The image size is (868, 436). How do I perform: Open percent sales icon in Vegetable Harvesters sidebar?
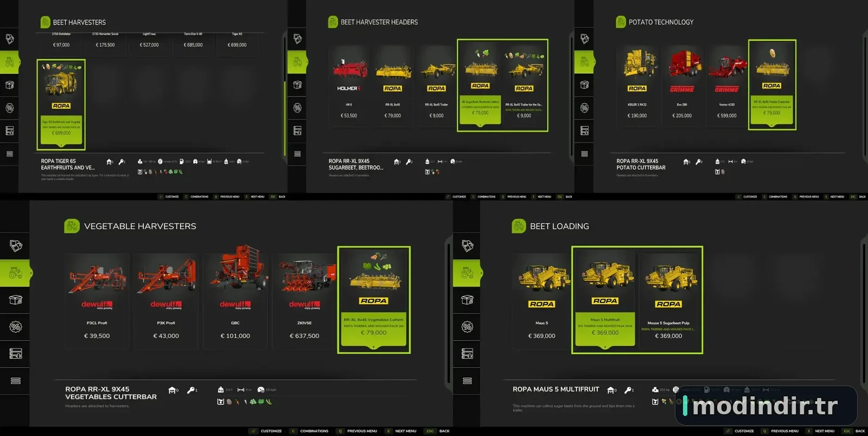point(16,327)
